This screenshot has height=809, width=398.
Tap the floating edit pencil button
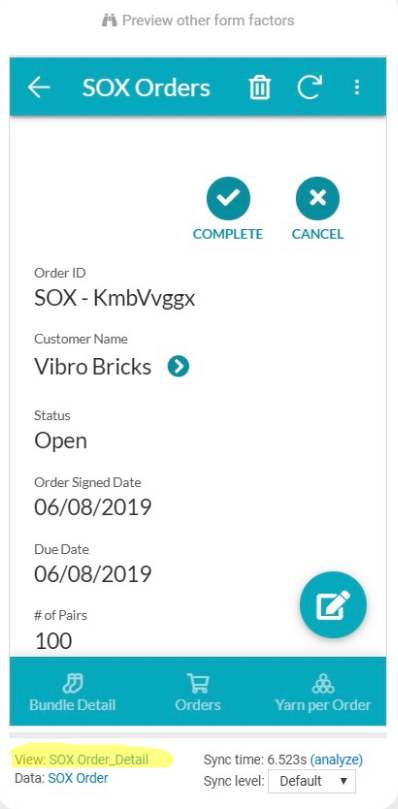pyautogui.click(x=333, y=605)
